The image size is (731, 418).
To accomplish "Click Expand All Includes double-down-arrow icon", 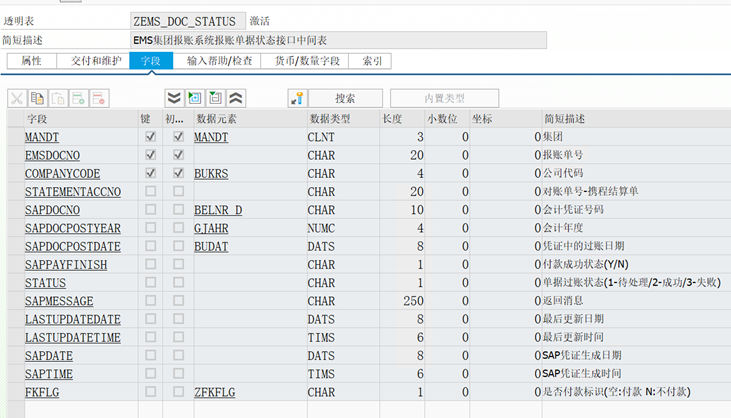I will (174, 98).
